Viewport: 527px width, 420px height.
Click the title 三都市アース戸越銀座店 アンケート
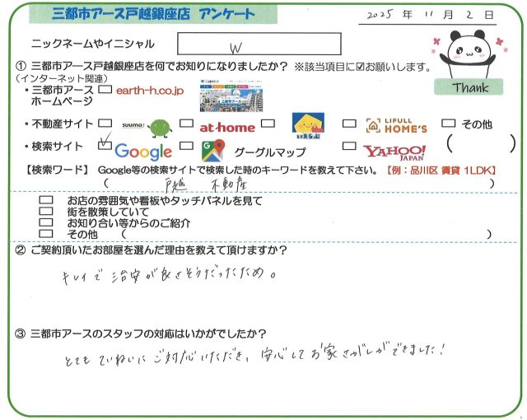click(153, 15)
